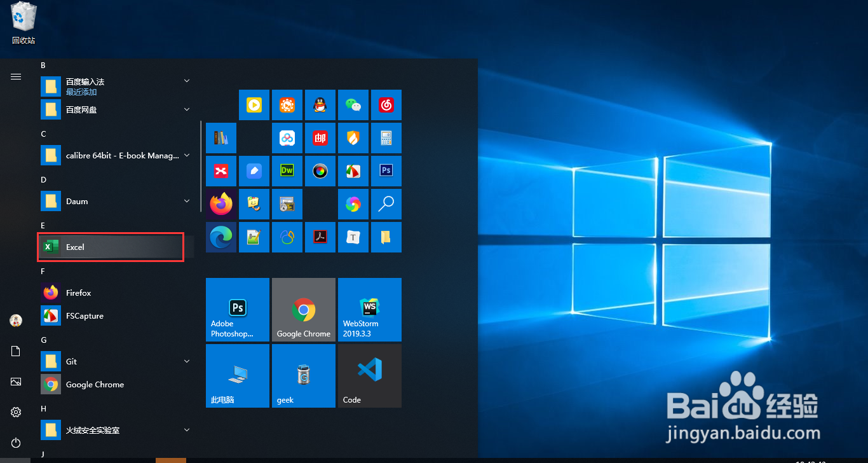Open the small Firefox tile

pyautogui.click(x=221, y=204)
